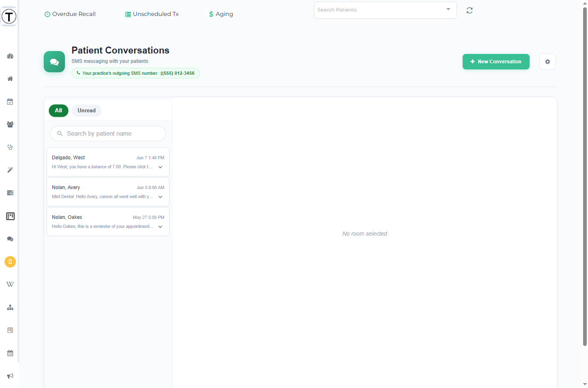Open the org-chart sitemap icon
Viewport: 588px width, 388px height.
(x=10, y=308)
